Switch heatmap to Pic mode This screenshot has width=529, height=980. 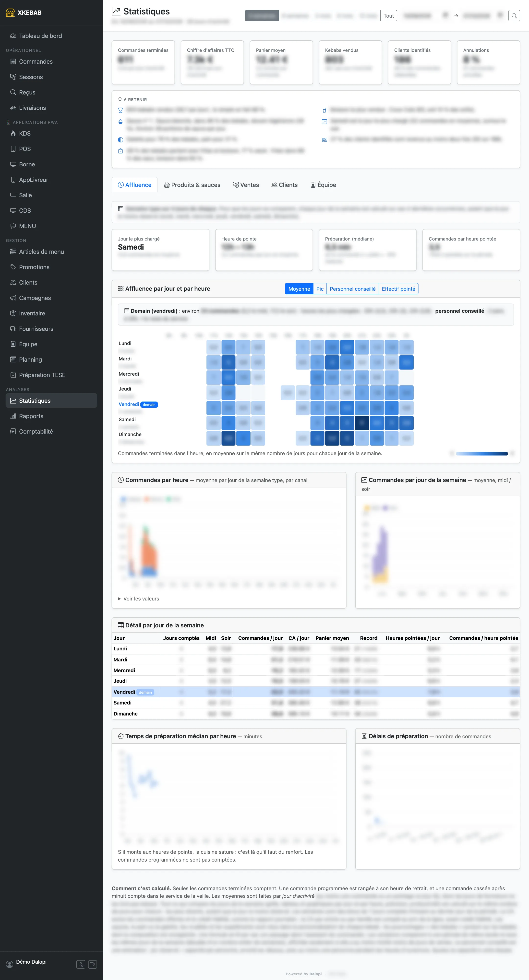point(320,289)
